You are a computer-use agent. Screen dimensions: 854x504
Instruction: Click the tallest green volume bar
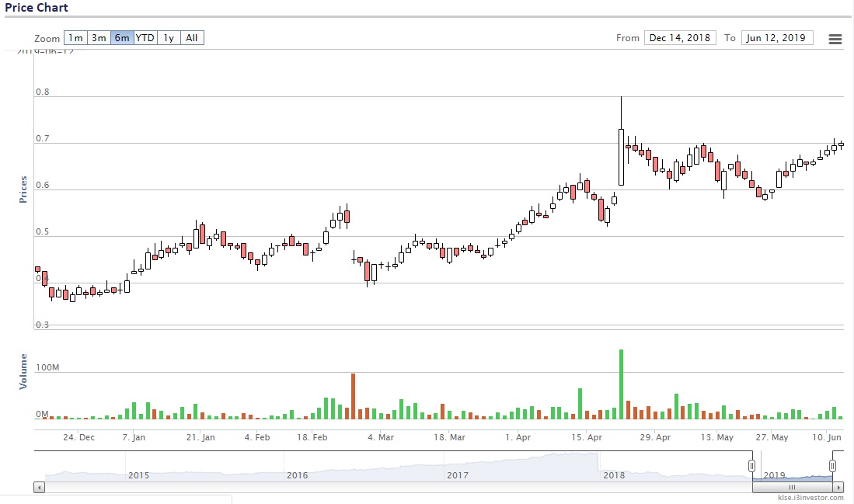click(x=621, y=384)
